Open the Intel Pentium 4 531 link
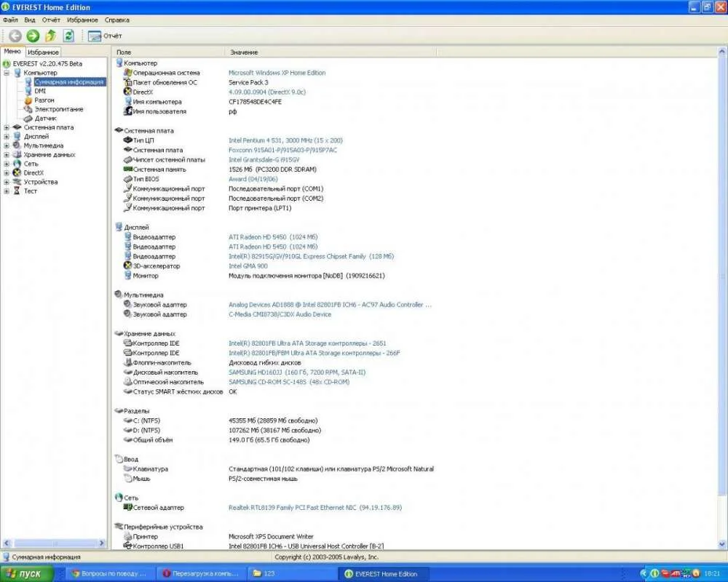Viewport: 728px width, 582px height. tap(285, 140)
